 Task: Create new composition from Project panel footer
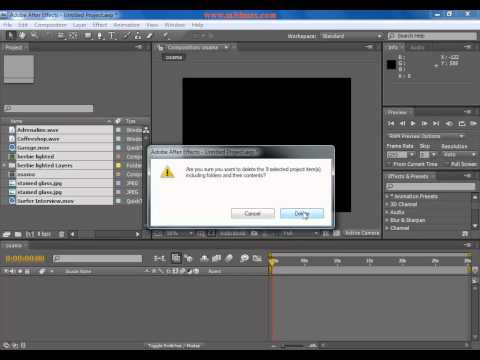(29, 234)
